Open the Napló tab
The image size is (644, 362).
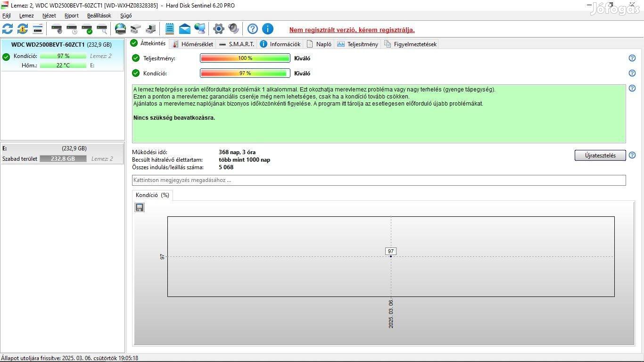pyautogui.click(x=319, y=44)
